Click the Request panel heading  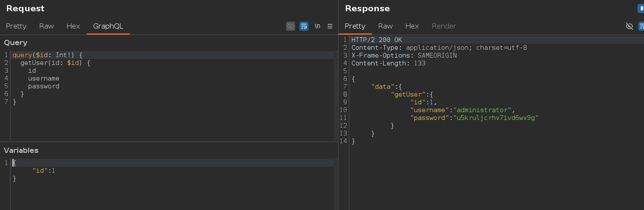click(25, 8)
